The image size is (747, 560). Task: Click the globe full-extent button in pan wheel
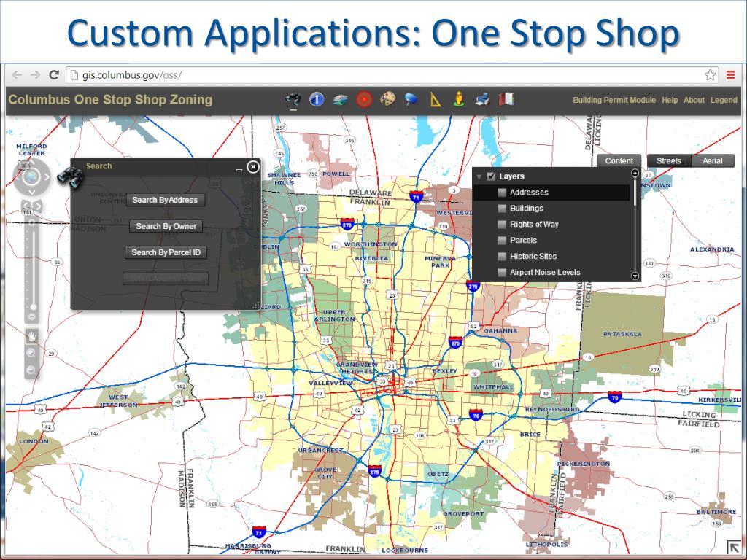click(31, 177)
